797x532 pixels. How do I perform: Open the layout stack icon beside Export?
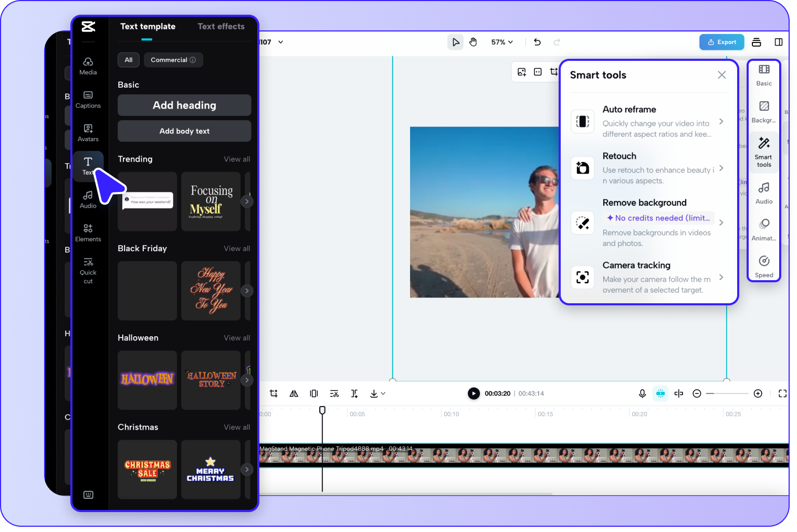[757, 42]
